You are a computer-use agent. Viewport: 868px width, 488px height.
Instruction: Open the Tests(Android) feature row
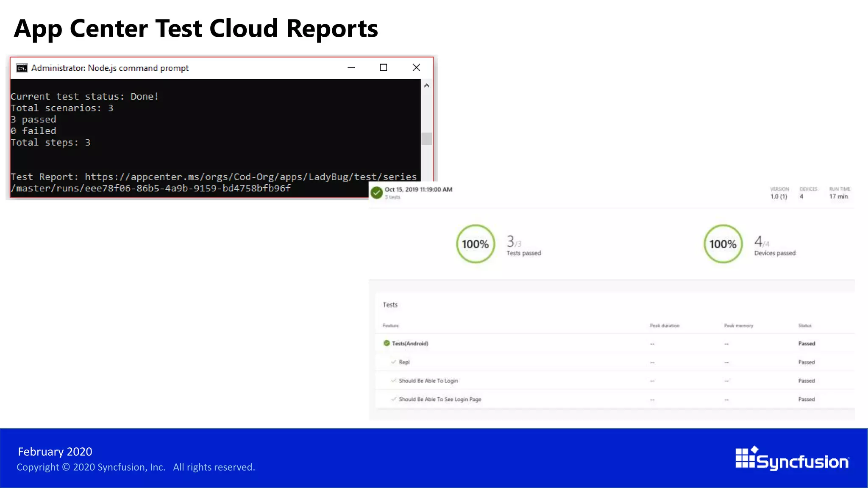tap(615, 344)
